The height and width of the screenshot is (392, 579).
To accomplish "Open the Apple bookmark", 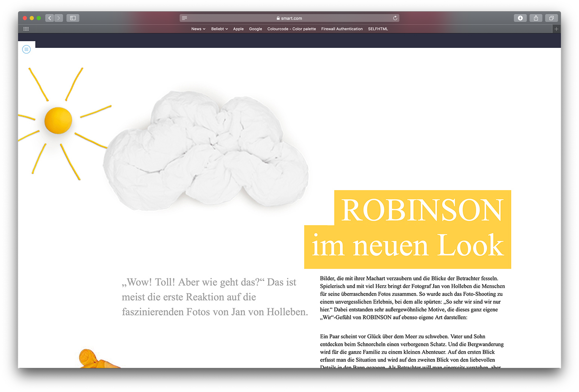I will [238, 29].
